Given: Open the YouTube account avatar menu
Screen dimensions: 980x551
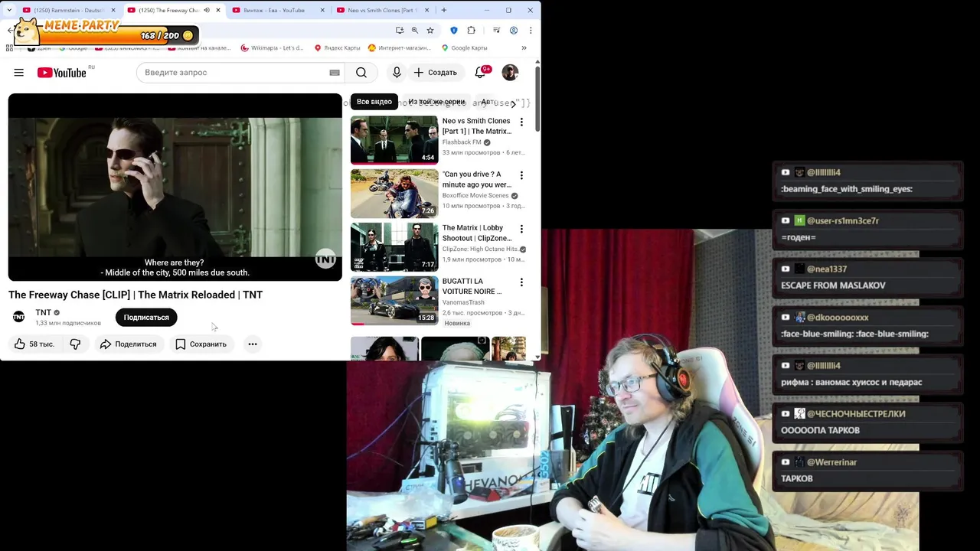Looking at the screenshot, I should tap(510, 73).
